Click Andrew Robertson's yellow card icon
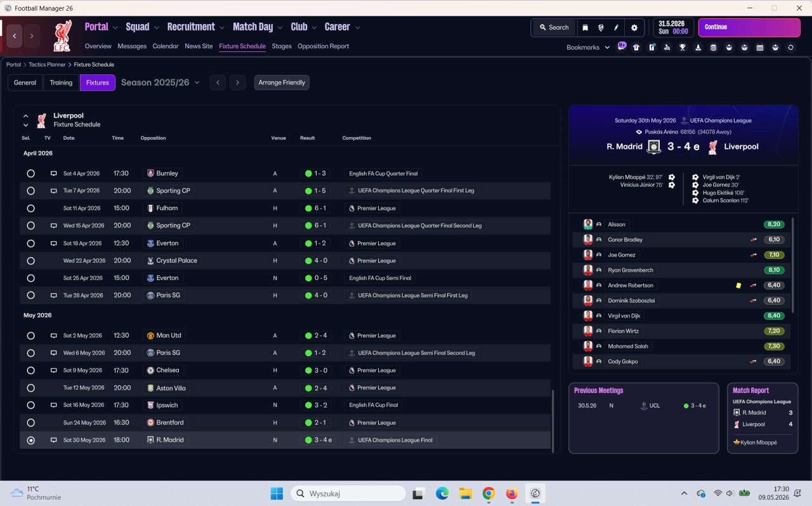The image size is (812, 506). pos(738,285)
